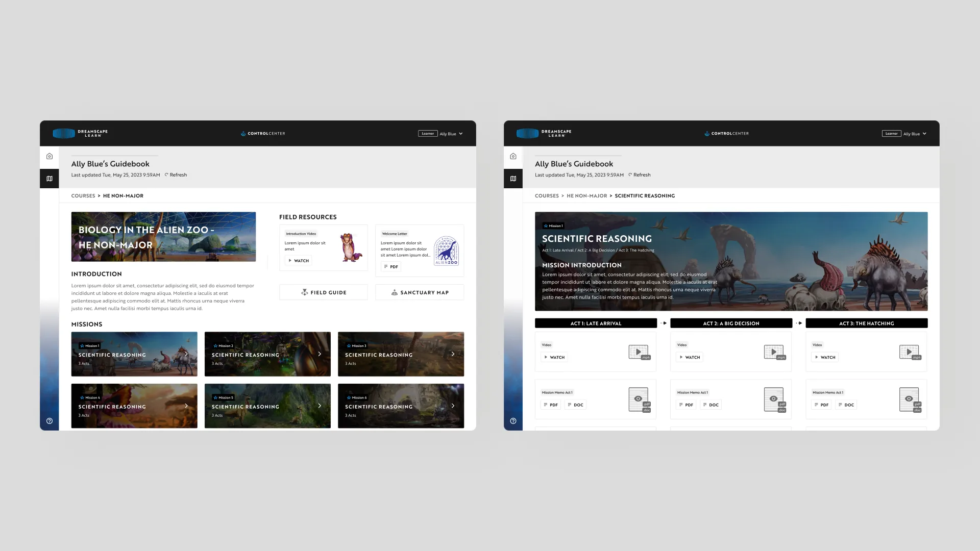The height and width of the screenshot is (551, 980).
Task: Click the Dreamscape Learn logo in right window
Action: (544, 134)
